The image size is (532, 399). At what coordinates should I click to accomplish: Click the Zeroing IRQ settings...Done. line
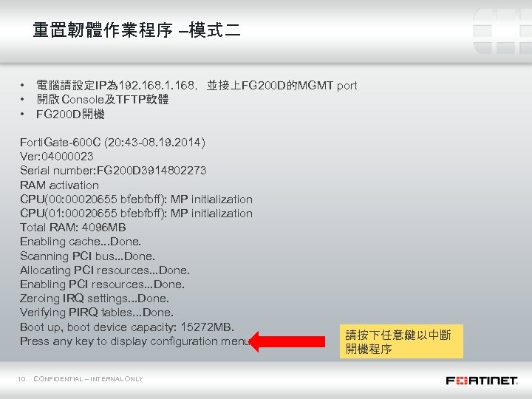coord(95,299)
